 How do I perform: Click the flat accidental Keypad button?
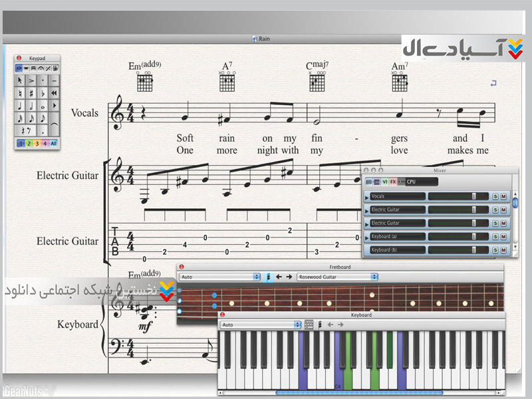tap(43, 93)
